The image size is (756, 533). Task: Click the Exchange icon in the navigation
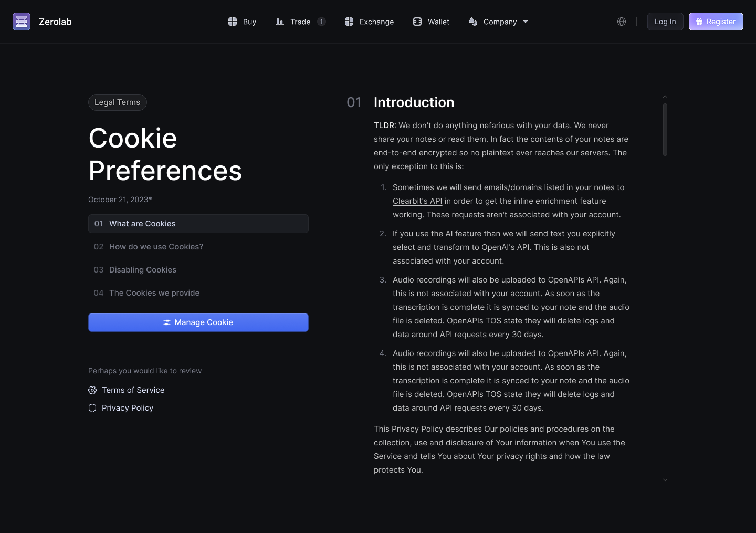[349, 22]
